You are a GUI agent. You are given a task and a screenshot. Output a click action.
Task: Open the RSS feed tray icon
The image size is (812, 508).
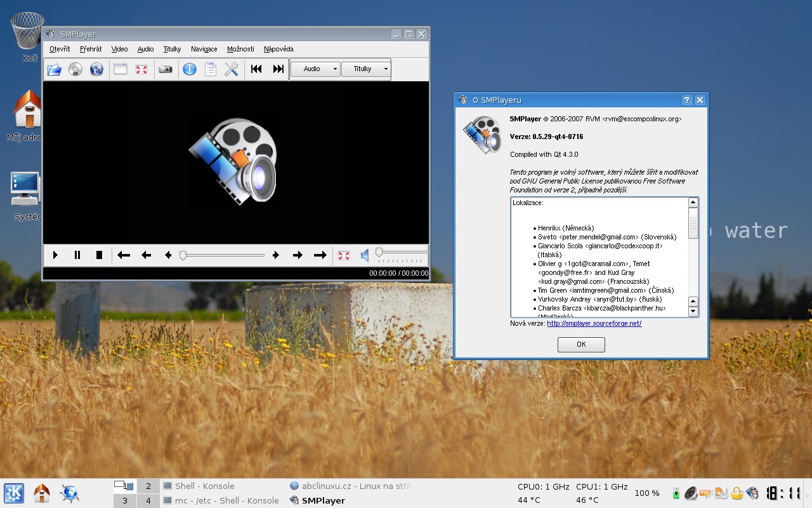(705, 493)
